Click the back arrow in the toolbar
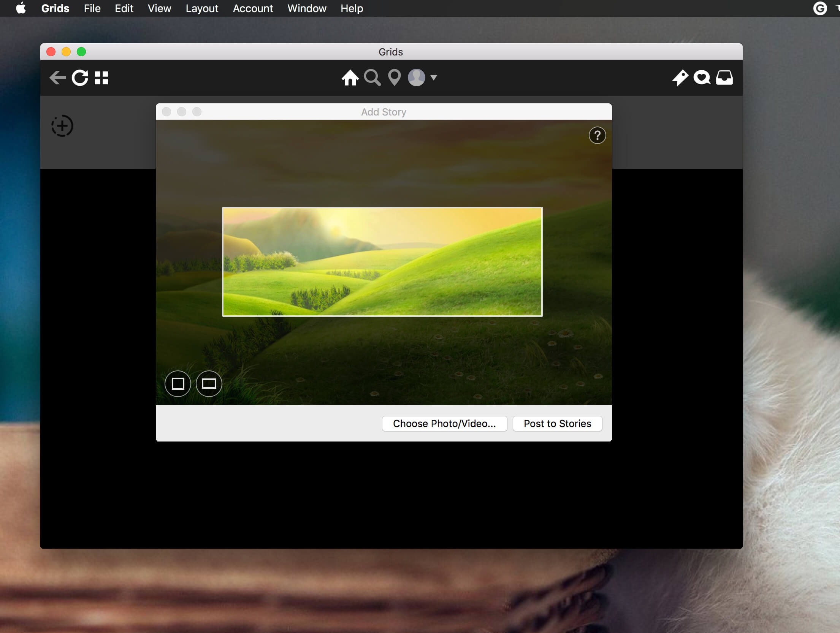The height and width of the screenshot is (633, 840). (57, 78)
